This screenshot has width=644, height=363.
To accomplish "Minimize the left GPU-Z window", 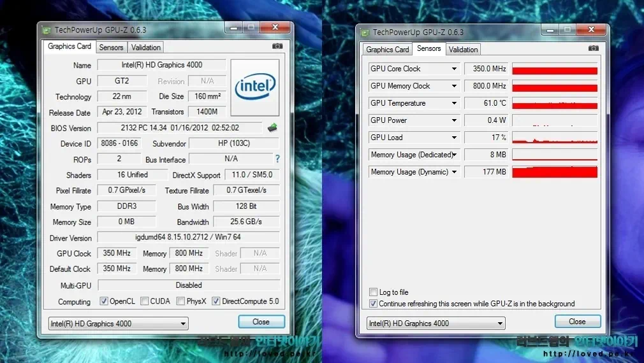I will tap(234, 27).
